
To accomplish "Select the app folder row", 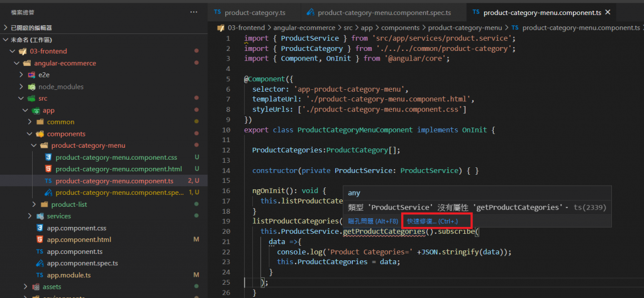I will (104, 110).
